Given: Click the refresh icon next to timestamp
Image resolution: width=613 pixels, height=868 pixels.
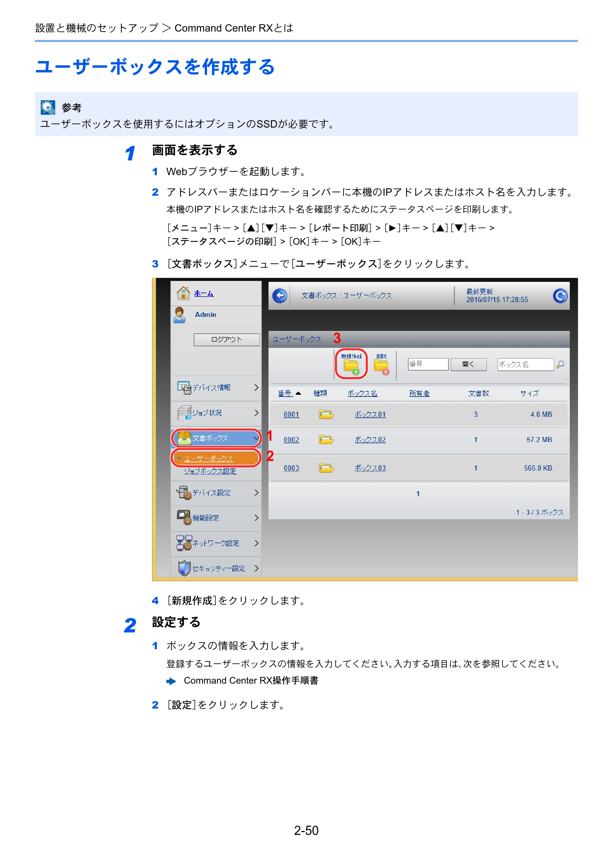Looking at the screenshot, I should click(x=560, y=296).
